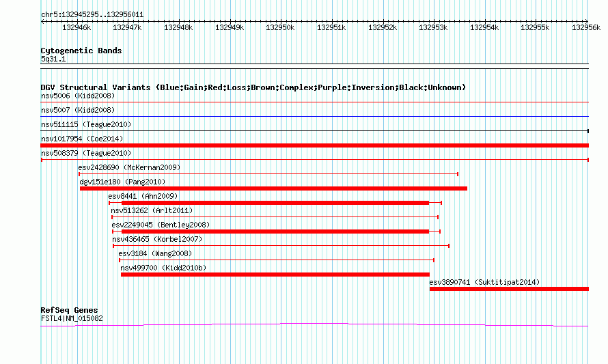The height and width of the screenshot is (364, 608).
Task: Open the esv3184 (Wang2008) label
Action: (x=155, y=253)
